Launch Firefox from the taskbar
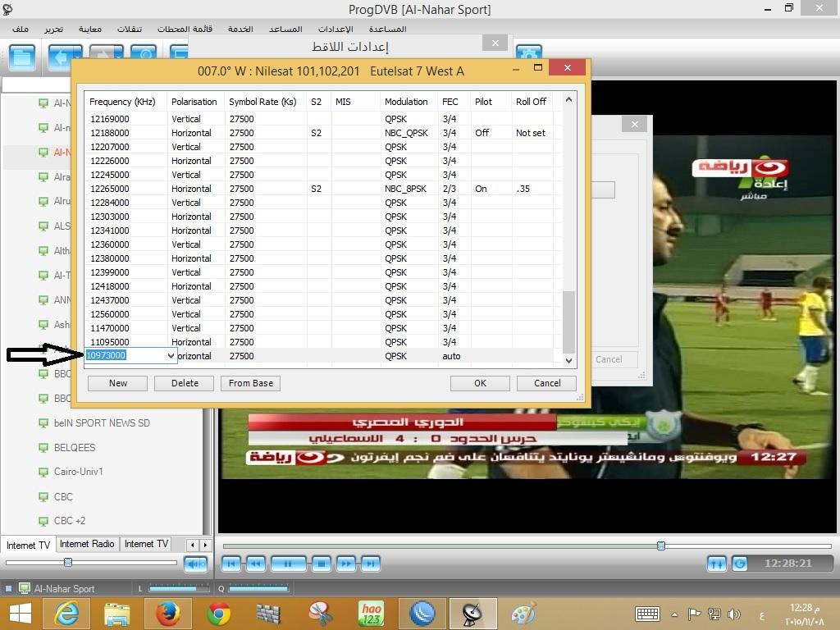The image size is (840, 630). 167,614
